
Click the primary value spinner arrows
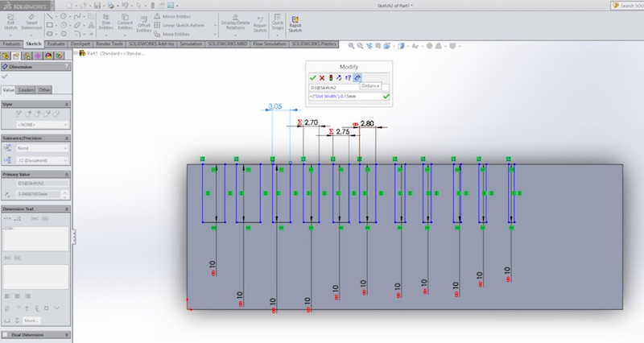point(64,194)
